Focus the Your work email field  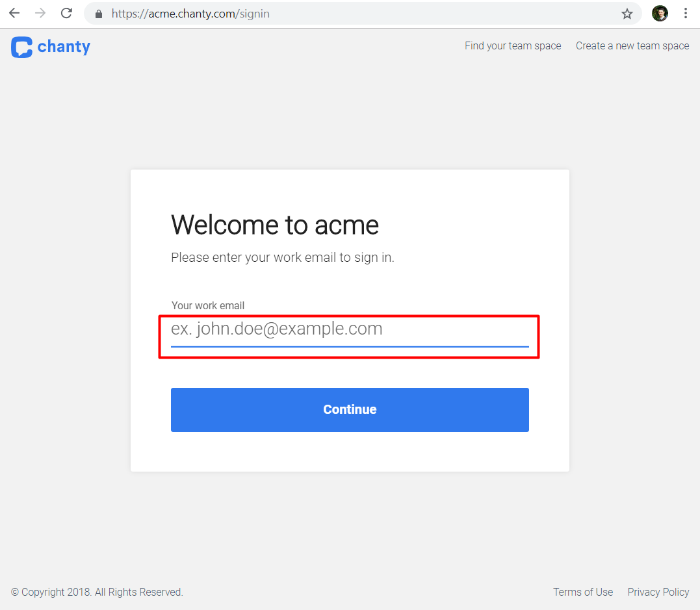[350, 332]
